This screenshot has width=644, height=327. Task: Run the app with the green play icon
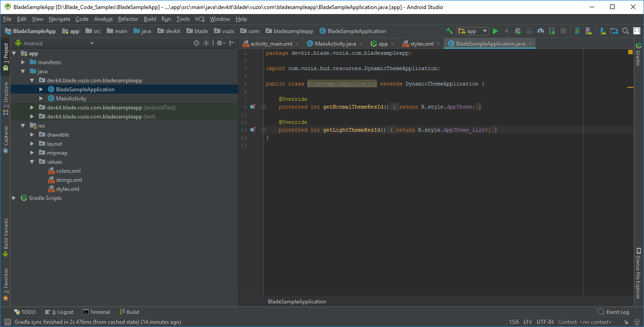click(496, 31)
